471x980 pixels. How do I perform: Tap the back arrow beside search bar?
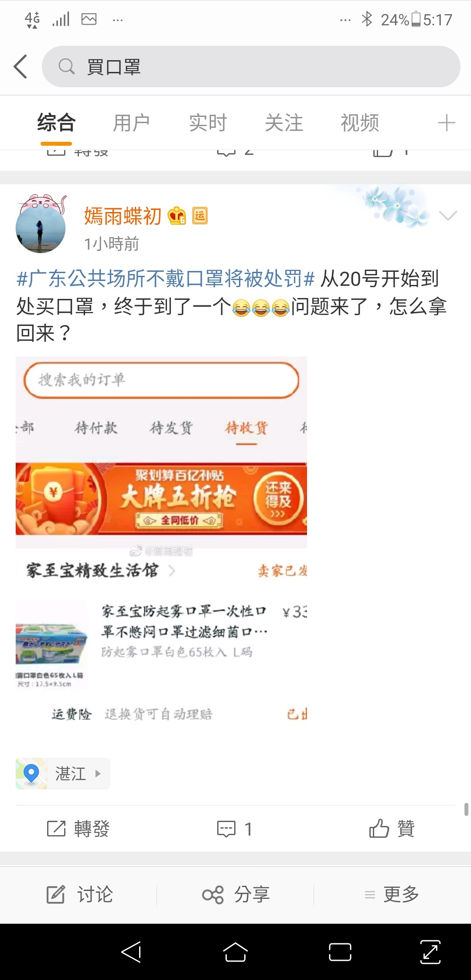20,67
